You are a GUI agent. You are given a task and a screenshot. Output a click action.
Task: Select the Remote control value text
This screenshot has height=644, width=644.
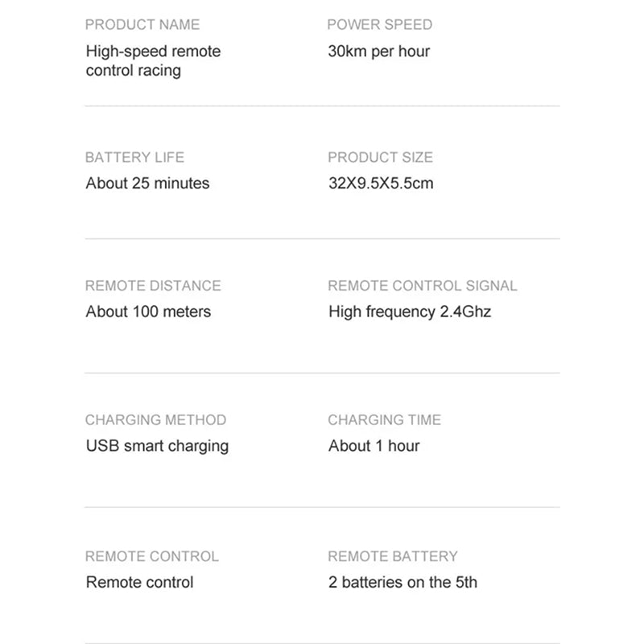coord(139,582)
